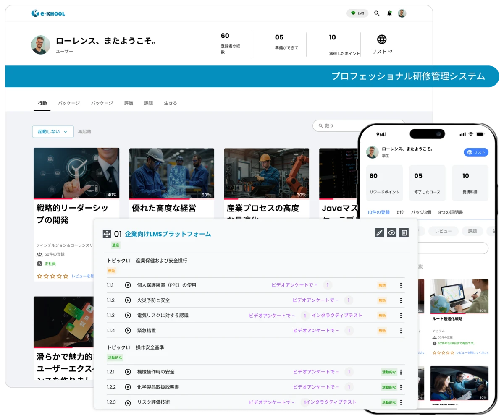Open the kebab menu for 機械操作時の安全
Viewport: 504px width, 420px height.
coord(402,372)
